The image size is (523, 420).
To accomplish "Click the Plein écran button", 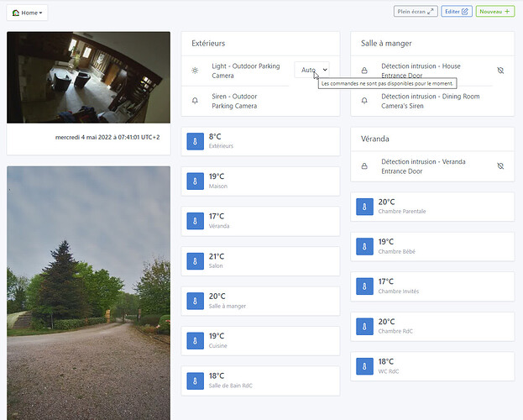I will tap(416, 12).
